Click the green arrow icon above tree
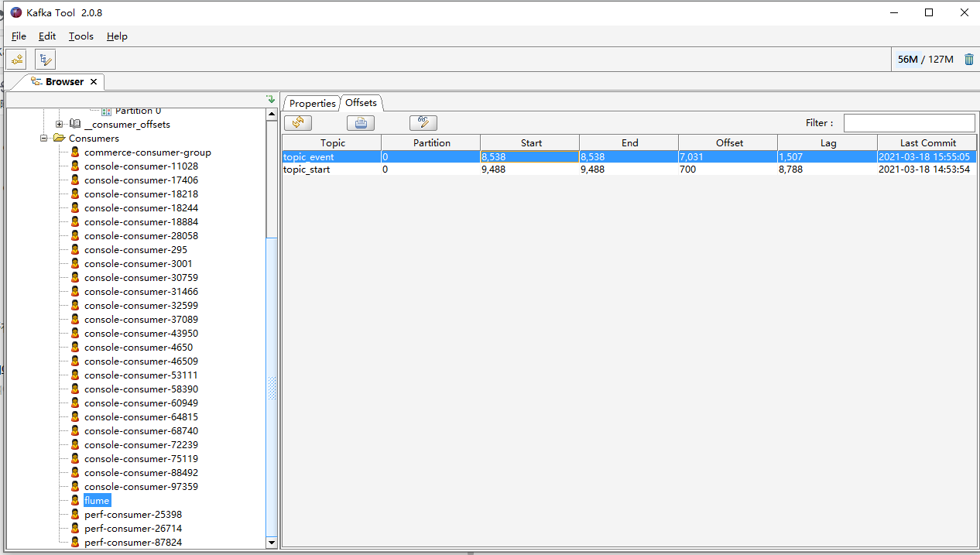Screen dimensions: 980x555 [271, 99]
